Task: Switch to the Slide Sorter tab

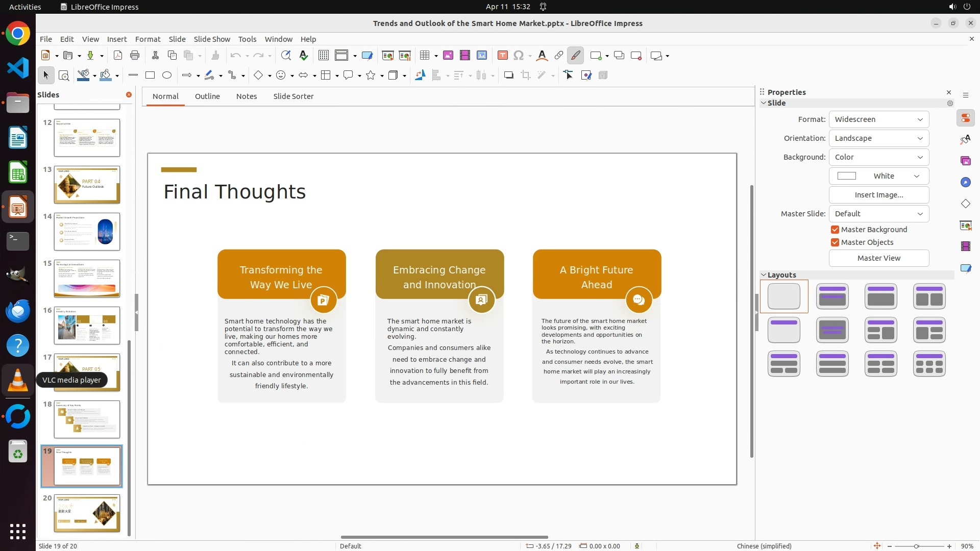Action: click(x=293, y=96)
